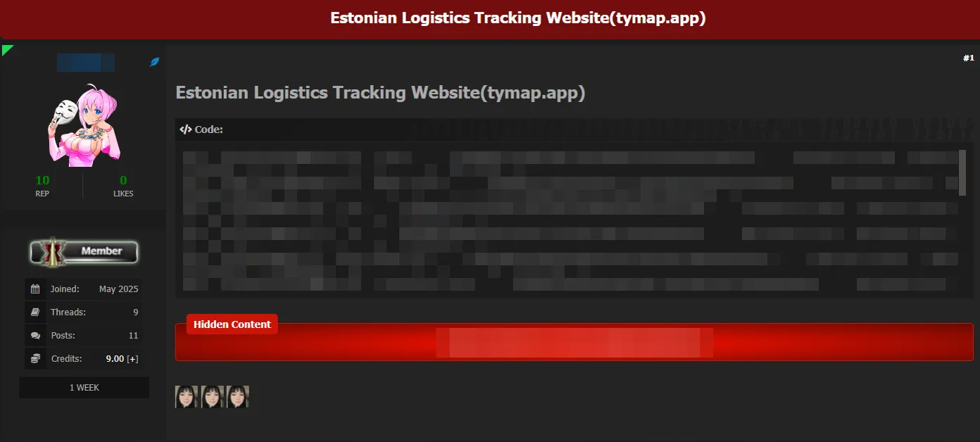This screenshot has height=442, width=980.
Task: Click the Credits coins icon
Action: [x=35, y=359]
